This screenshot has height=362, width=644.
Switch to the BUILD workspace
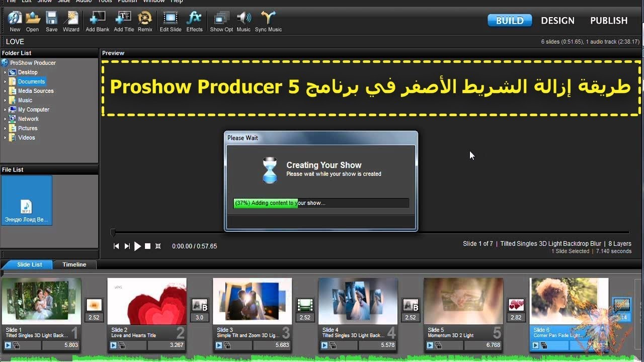click(510, 21)
